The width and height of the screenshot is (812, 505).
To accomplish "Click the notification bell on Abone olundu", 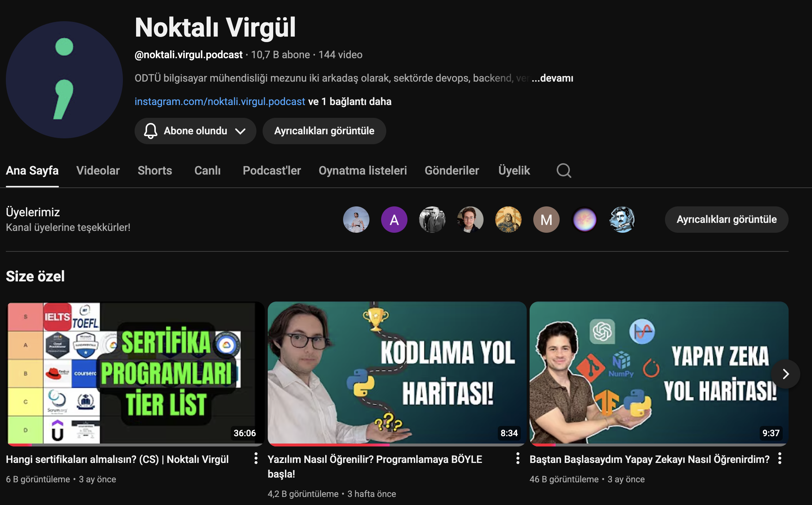I will [150, 131].
